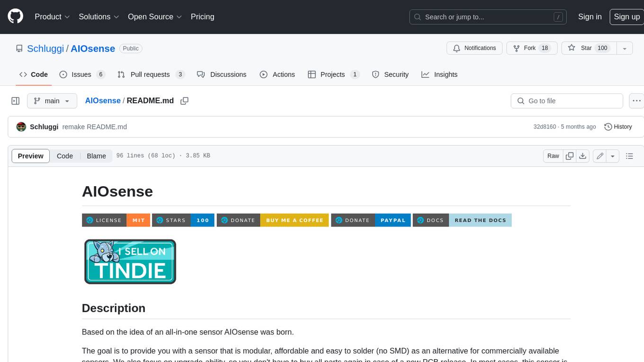Focus the Go to file input
The width and height of the screenshot is (644, 362).
tap(567, 101)
